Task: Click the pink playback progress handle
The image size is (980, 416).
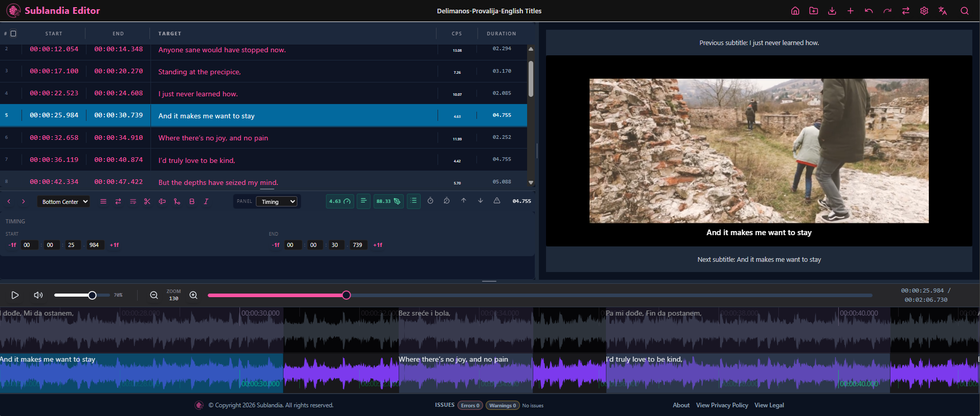Action: [x=346, y=295]
